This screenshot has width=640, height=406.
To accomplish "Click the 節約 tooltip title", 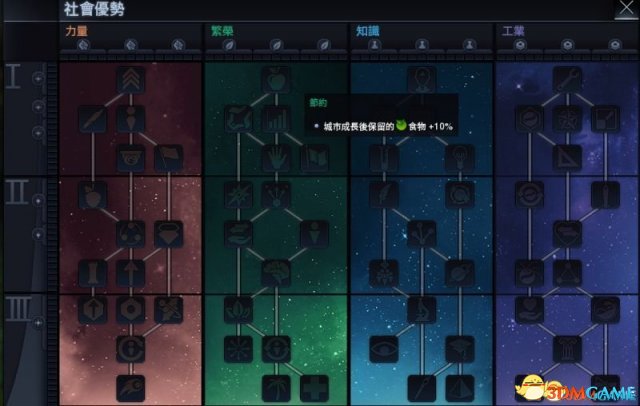I will pos(318,103).
